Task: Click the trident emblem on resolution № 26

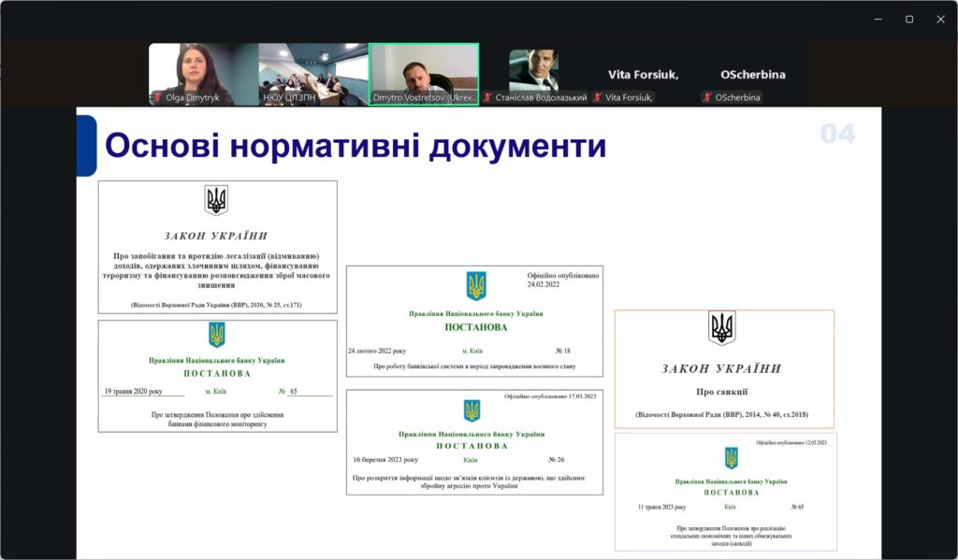Action: pos(472,410)
